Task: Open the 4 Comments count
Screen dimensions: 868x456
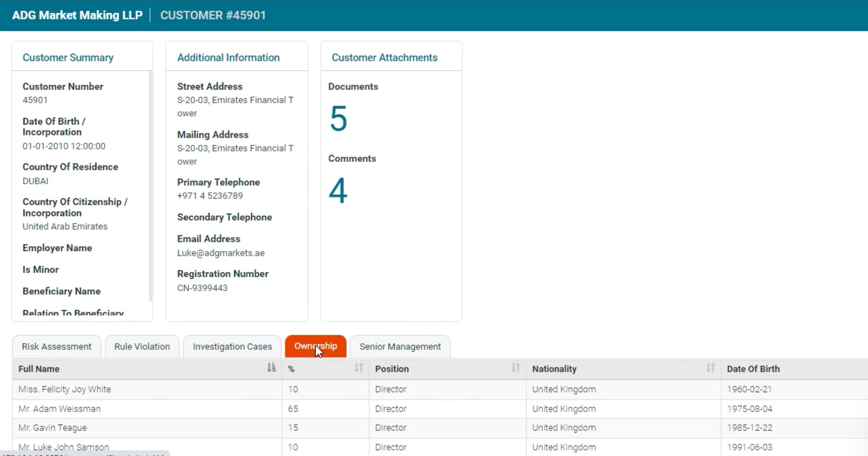Action: (338, 190)
